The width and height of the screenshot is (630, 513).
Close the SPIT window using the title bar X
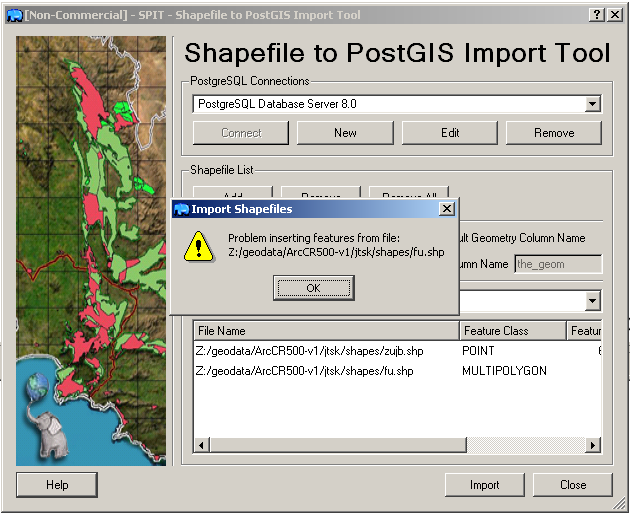(615, 15)
